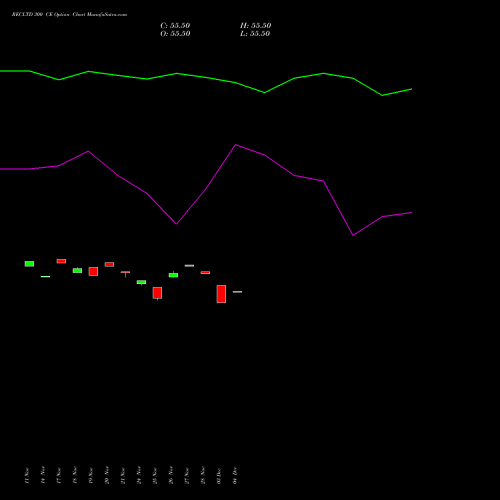Click the peak of the purple line
The width and height of the screenshot is (500, 500).
tap(235, 145)
